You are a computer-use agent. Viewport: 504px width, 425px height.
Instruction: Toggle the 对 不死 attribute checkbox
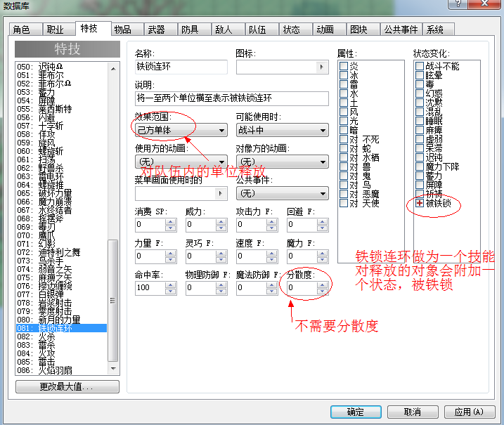[x=344, y=139]
